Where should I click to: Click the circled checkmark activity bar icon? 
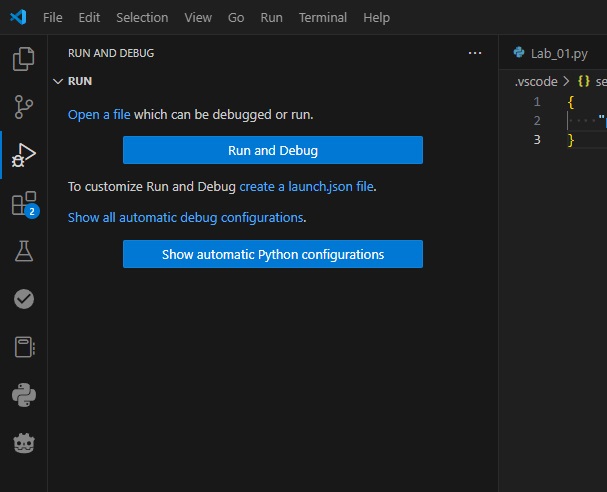[x=23, y=299]
